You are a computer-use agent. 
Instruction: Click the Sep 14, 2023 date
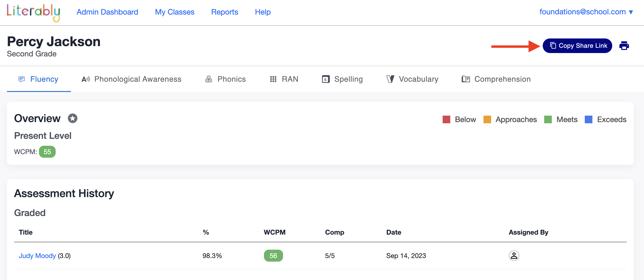(x=406, y=256)
